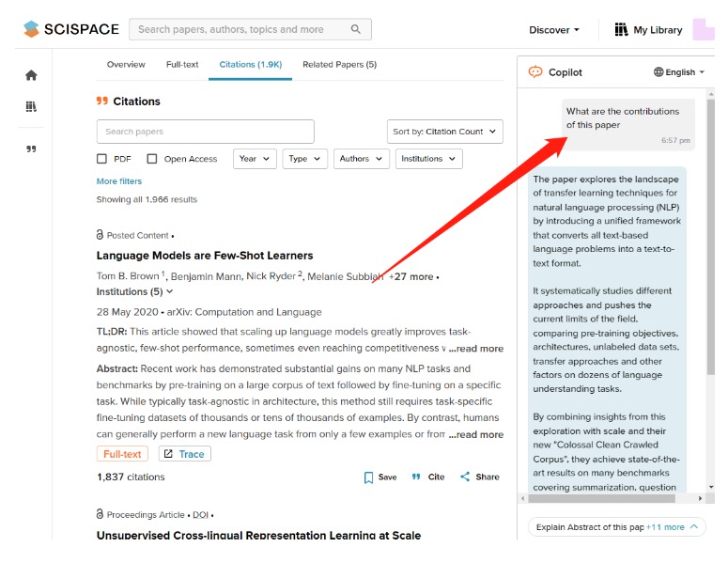Image resolution: width=728 pixels, height=563 pixels.
Task: Open the Institutions filter dropdown
Action: 429,159
